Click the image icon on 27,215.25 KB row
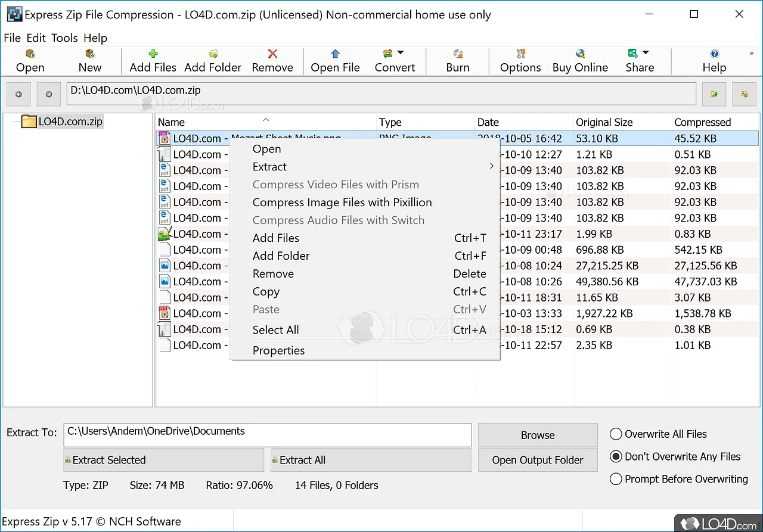The width and height of the screenshot is (763, 532). 165,266
